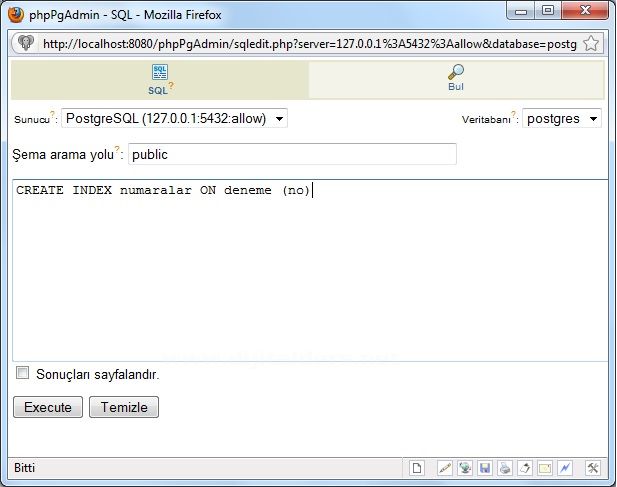Click the pencil icon in status bar
The height and width of the screenshot is (487, 617).
(x=445, y=468)
